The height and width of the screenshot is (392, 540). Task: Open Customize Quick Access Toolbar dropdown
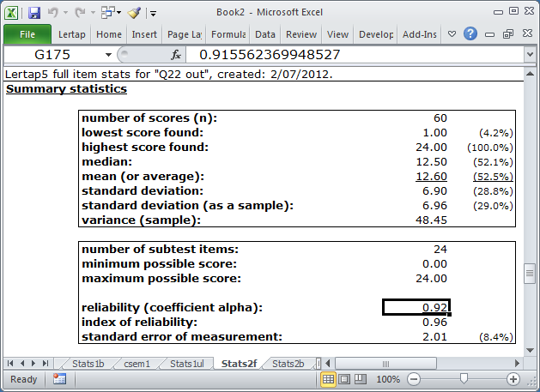pyautogui.click(x=153, y=13)
